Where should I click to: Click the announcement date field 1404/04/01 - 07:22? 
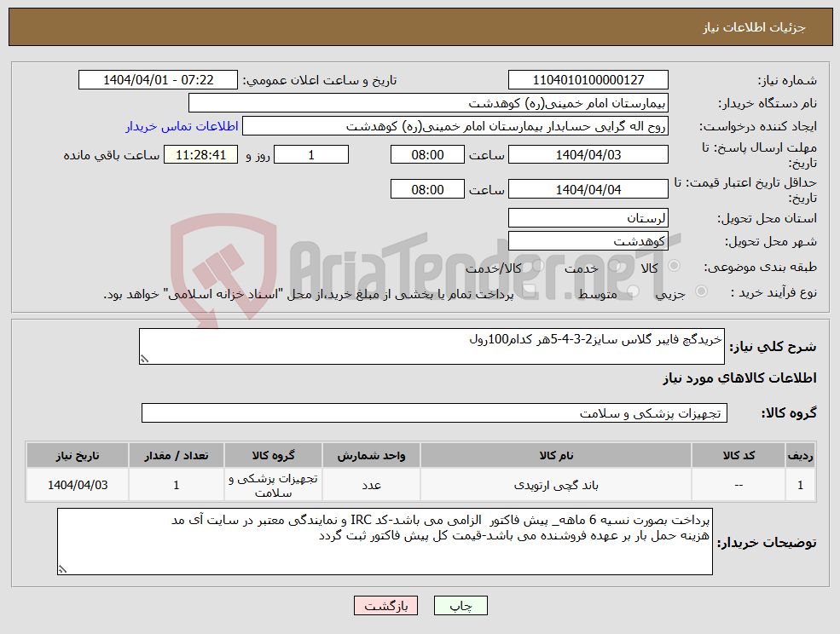point(158,80)
